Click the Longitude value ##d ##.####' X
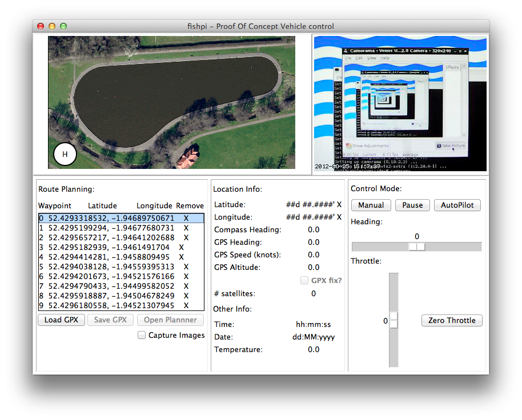Screen dimensions: 522x420 (x=314, y=217)
